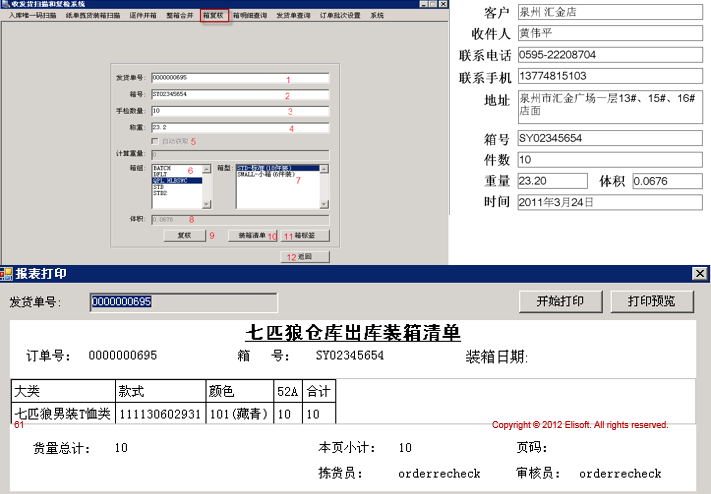Screen dimensions: 711x494
Task: Click the 复核 button
Action: 184,236
